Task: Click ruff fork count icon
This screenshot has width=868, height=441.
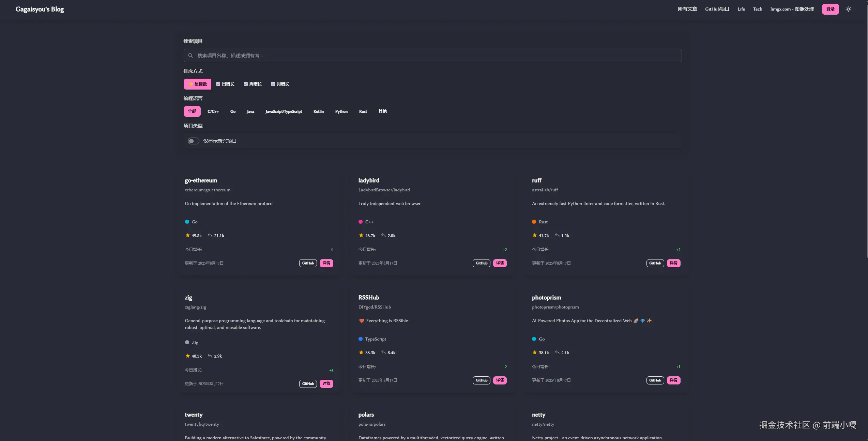Action: pyautogui.click(x=557, y=235)
